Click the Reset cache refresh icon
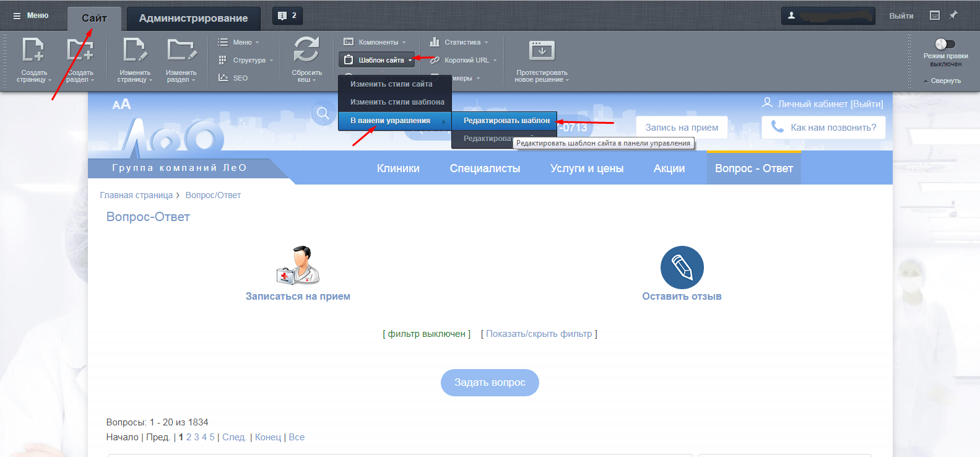 click(x=306, y=50)
